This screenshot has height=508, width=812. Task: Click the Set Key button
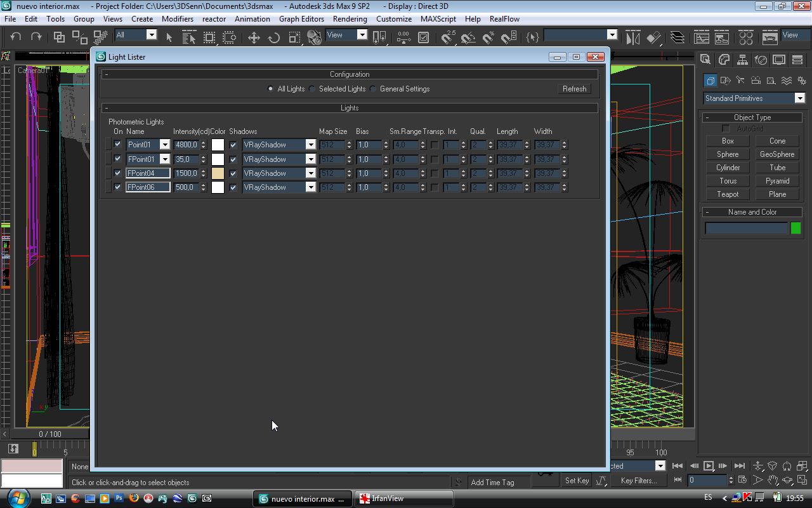pyautogui.click(x=577, y=481)
